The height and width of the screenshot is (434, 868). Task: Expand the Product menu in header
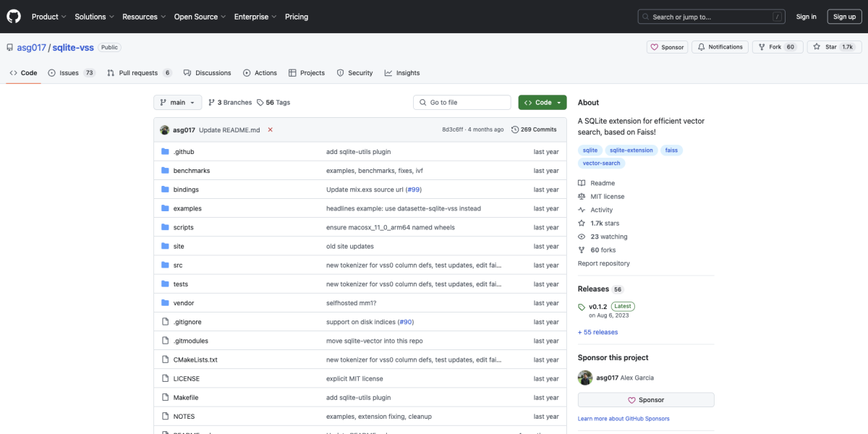[49, 17]
